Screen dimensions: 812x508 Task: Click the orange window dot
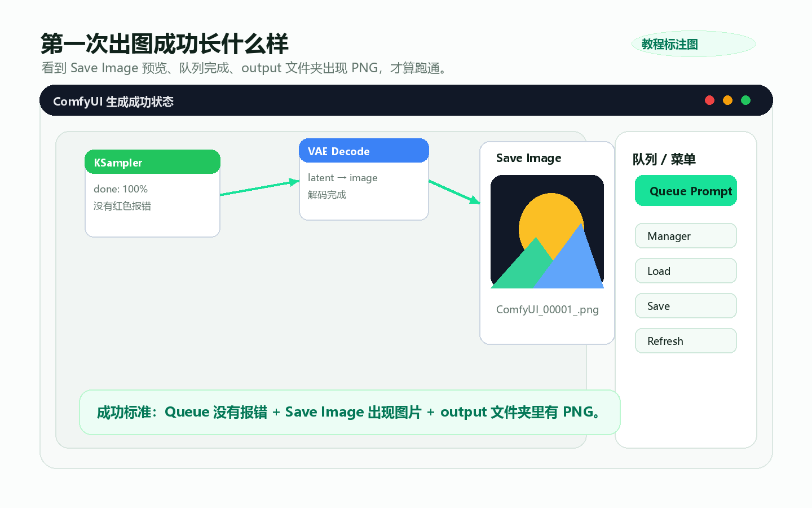click(x=727, y=100)
